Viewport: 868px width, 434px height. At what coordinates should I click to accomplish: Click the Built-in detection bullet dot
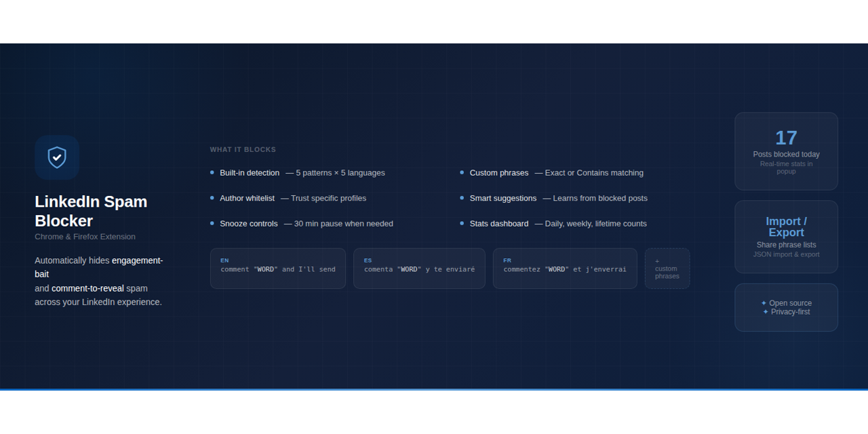[212, 172]
